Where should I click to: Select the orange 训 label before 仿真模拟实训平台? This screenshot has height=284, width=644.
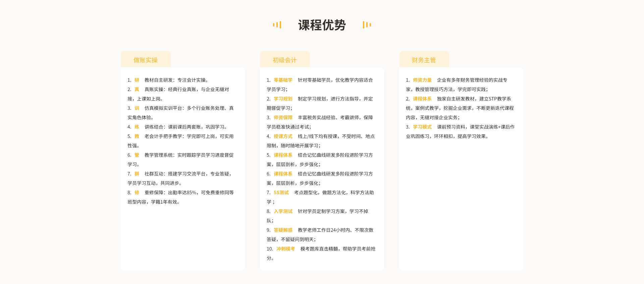[x=137, y=108]
